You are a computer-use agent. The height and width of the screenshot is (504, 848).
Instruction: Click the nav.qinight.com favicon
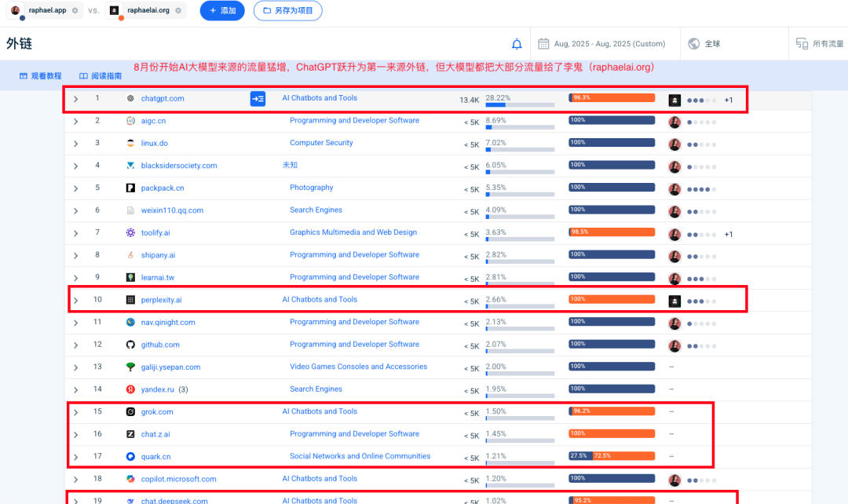[130, 323]
